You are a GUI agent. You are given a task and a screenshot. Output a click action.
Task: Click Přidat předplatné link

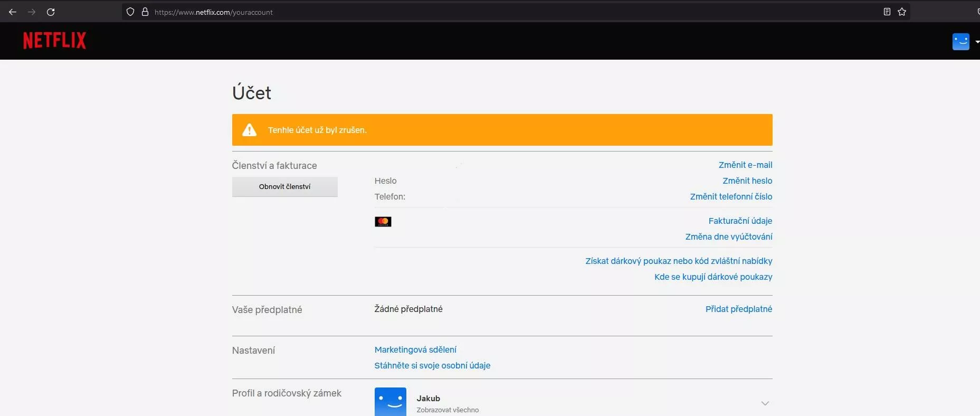pyautogui.click(x=739, y=309)
